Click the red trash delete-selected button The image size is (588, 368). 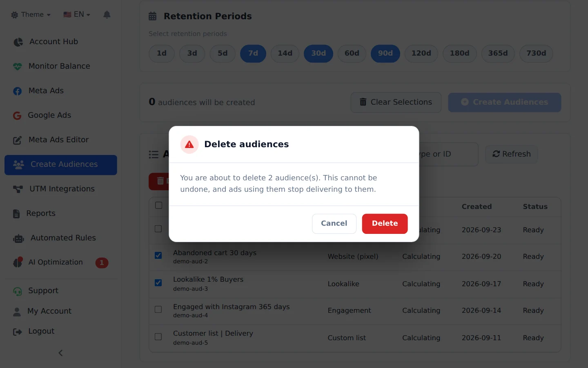(159, 182)
